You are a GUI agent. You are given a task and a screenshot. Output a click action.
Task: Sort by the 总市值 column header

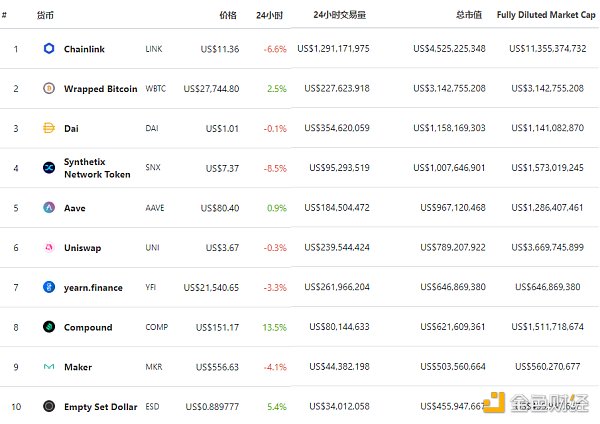click(470, 16)
